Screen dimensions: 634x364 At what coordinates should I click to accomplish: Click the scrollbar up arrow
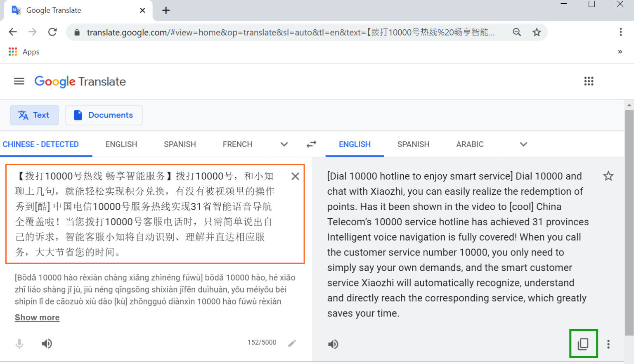pos(629,105)
